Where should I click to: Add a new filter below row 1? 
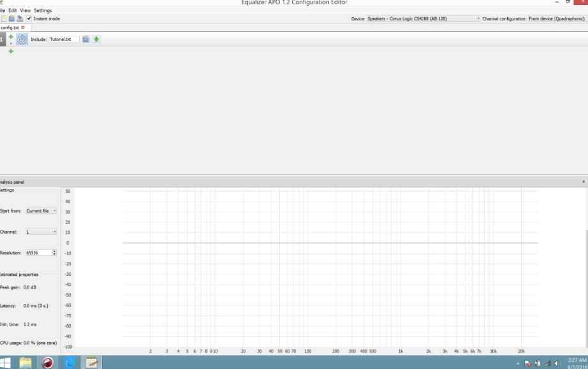(x=11, y=51)
